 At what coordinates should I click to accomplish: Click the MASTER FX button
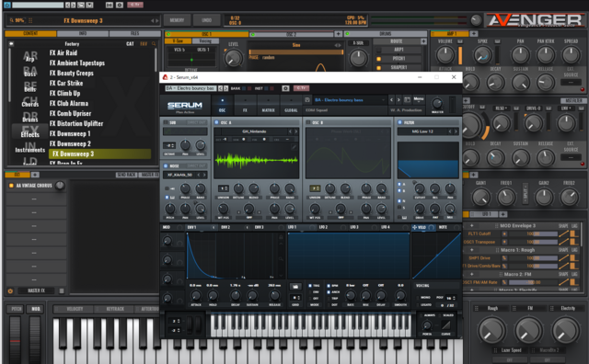[36, 290]
